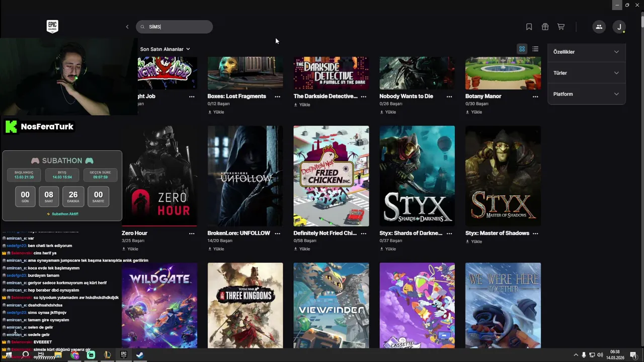The height and width of the screenshot is (362, 644).
Task: Click Yükle under Boxes: Lost Fragments
Action: pos(216,112)
